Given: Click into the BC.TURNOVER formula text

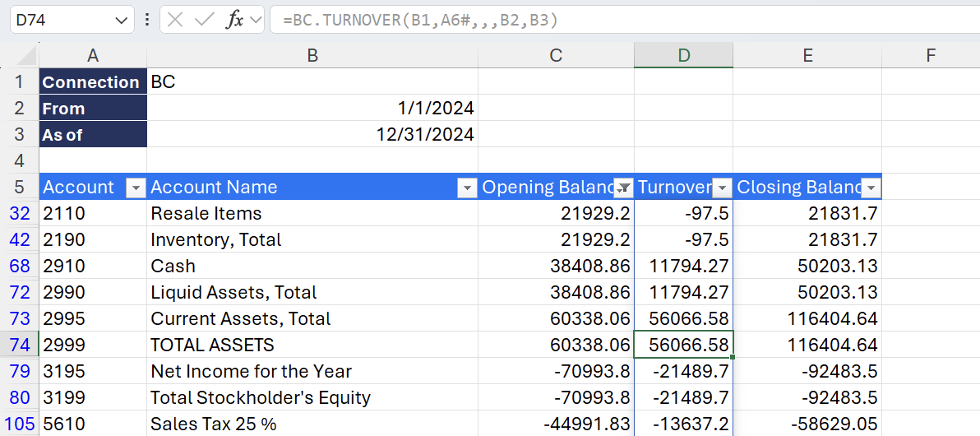Looking at the screenshot, I should (x=419, y=21).
